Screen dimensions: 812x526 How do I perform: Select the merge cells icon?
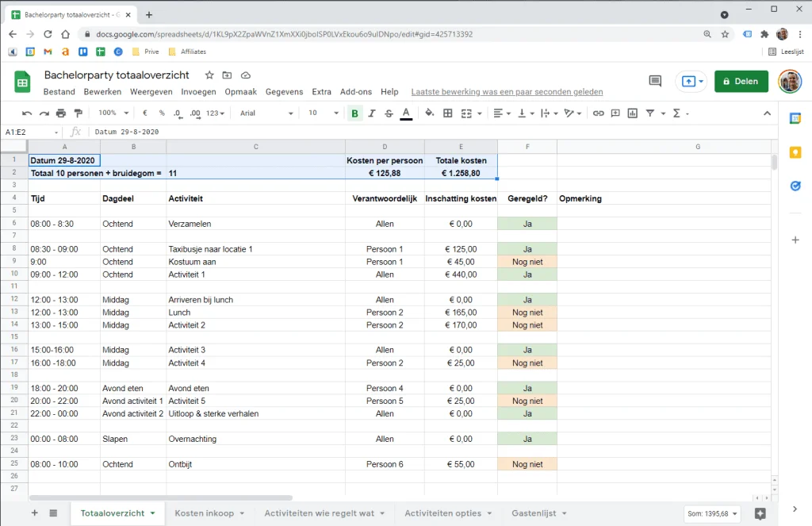[466, 113]
